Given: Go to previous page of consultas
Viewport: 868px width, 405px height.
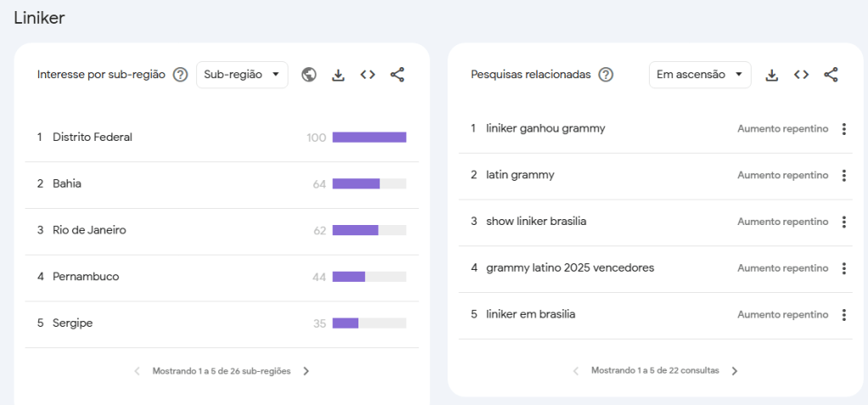Looking at the screenshot, I should (576, 371).
